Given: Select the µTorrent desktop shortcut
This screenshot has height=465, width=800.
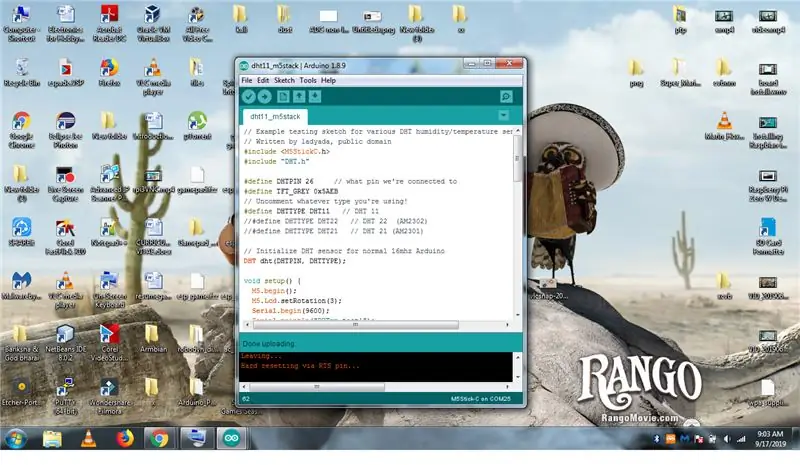Looking at the screenshot, I should 197,126.
